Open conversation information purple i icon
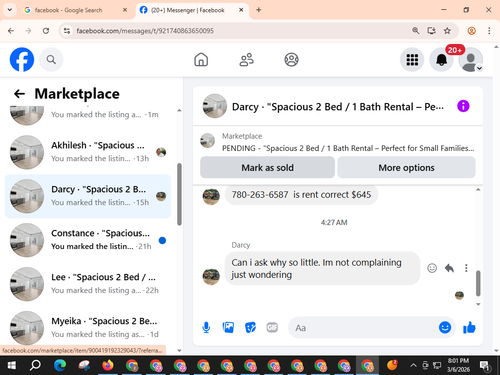500x375 pixels. [x=463, y=106]
